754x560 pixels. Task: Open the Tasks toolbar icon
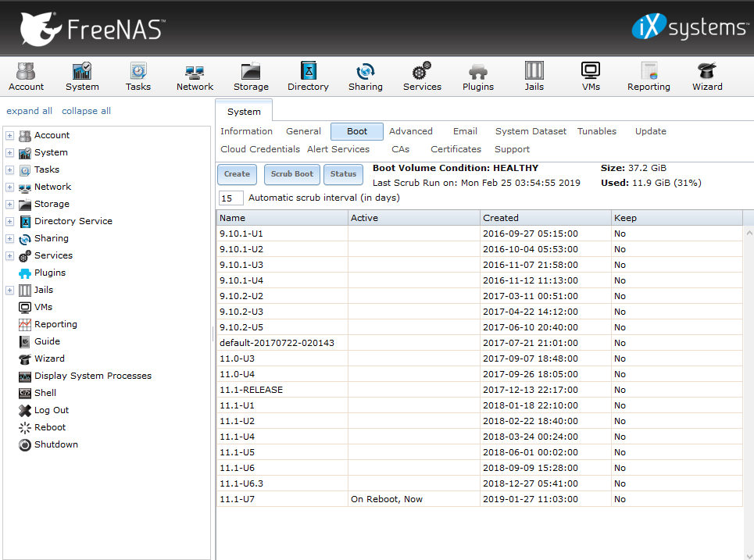pos(138,77)
